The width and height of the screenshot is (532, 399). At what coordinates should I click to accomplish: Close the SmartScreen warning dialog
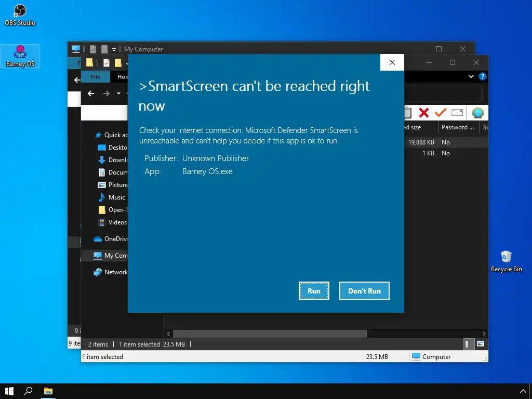point(392,62)
